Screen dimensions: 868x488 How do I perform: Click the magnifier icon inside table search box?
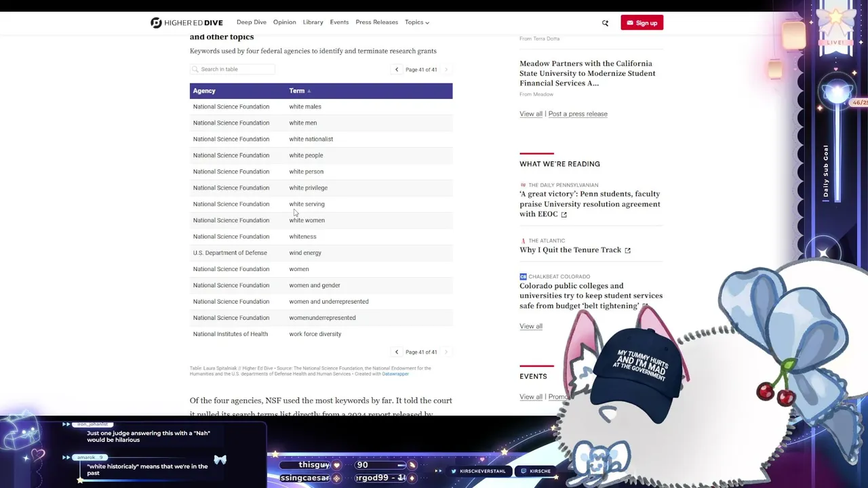click(195, 69)
